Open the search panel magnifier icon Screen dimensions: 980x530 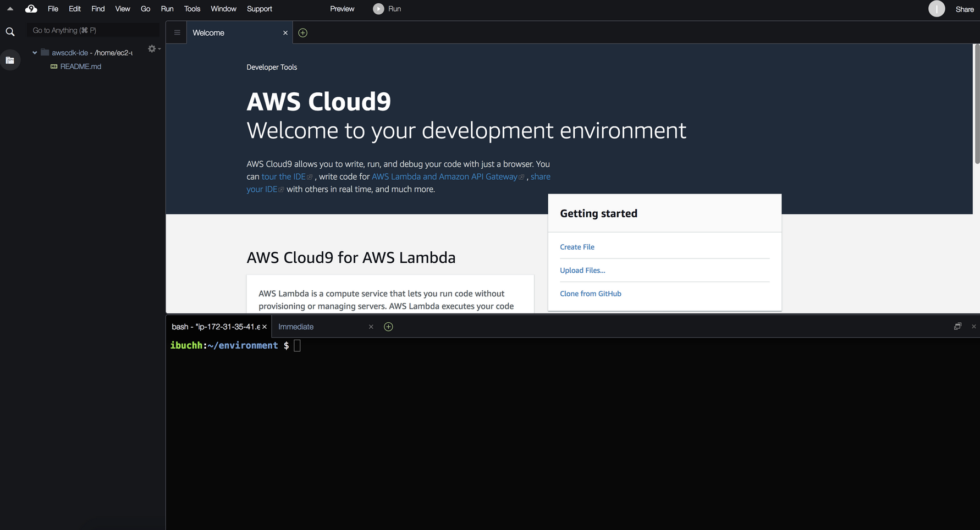tap(10, 32)
